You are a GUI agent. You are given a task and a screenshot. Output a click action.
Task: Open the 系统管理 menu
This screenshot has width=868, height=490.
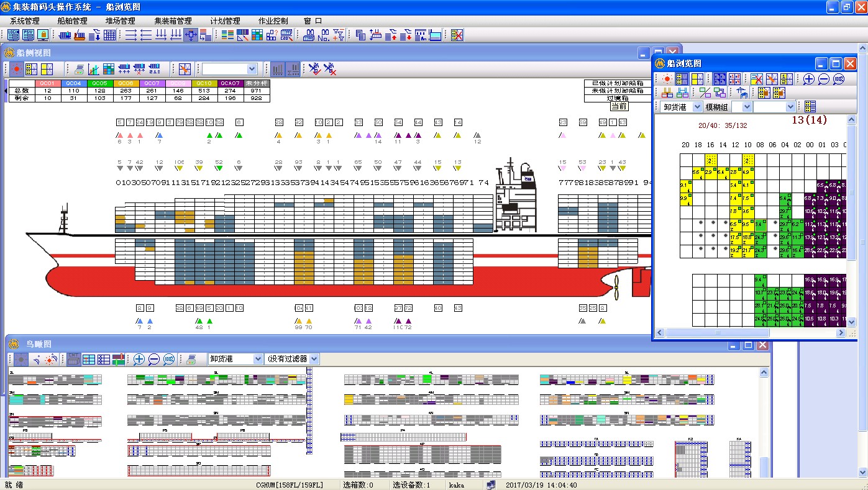pyautogui.click(x=24, y=20)
